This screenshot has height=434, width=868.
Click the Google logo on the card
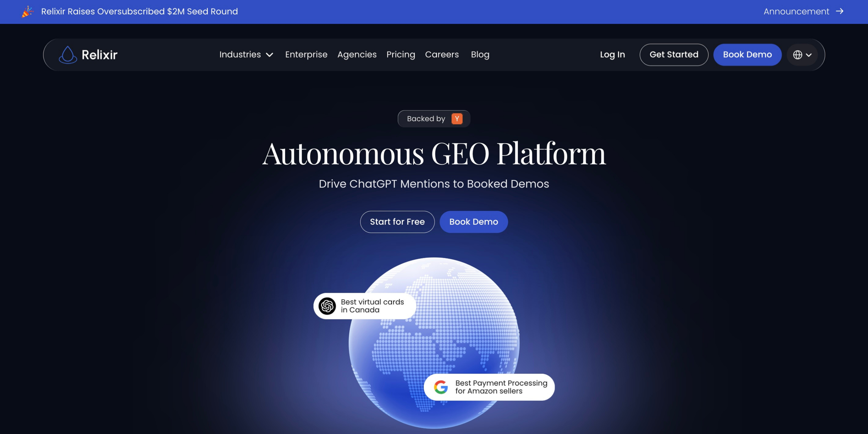440,387
